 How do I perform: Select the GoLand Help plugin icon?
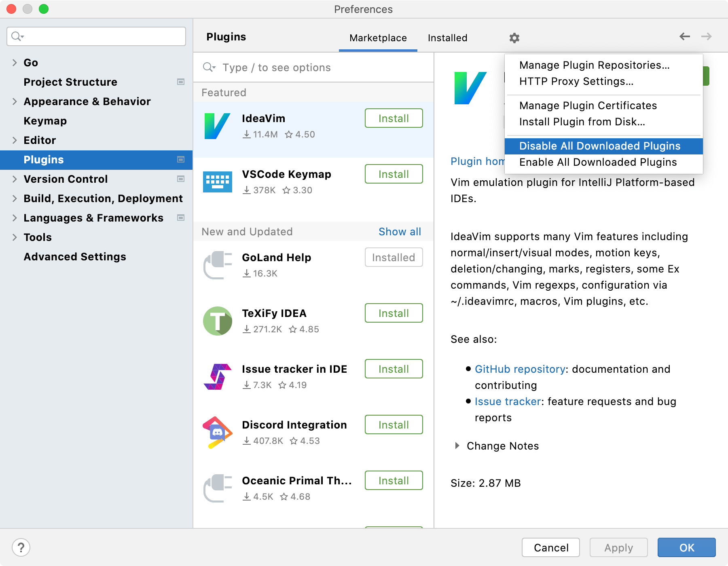pos(218,265)
